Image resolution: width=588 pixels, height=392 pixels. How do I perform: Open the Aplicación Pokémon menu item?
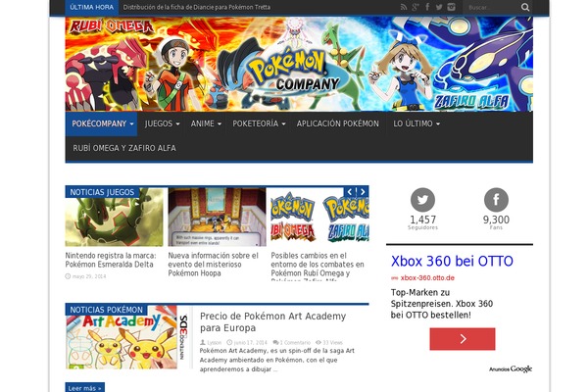(338, 123)
